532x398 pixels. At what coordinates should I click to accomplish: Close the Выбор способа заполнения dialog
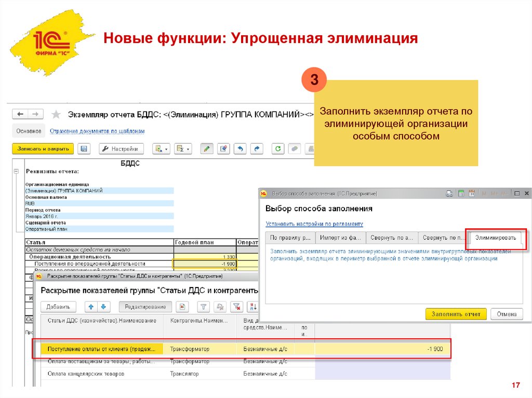pyautogui.click(x=527, y=194)
